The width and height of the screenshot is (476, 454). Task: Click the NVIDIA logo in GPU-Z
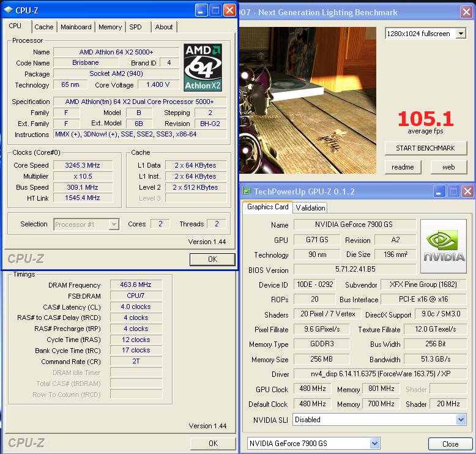444,246
